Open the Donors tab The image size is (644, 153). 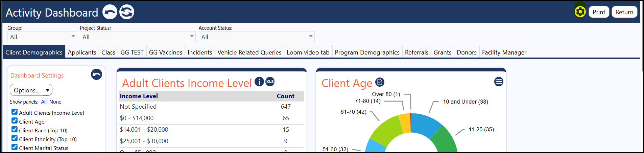(x=467, y=52)
